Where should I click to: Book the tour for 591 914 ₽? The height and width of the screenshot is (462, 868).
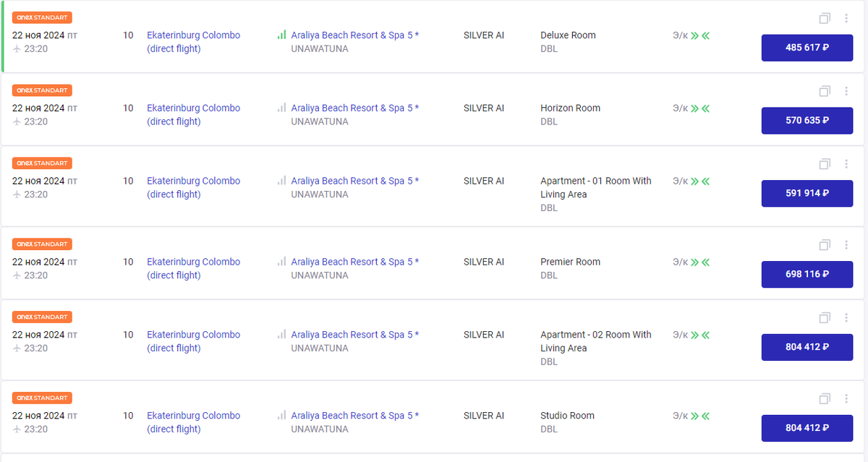(807, 194)
